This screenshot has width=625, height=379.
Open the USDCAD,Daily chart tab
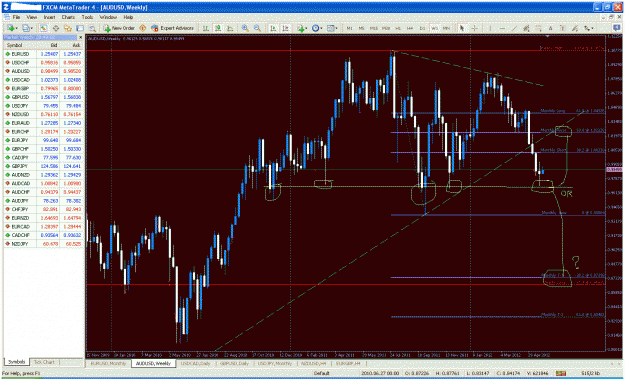pyautogui.click(x=195, y=363)
